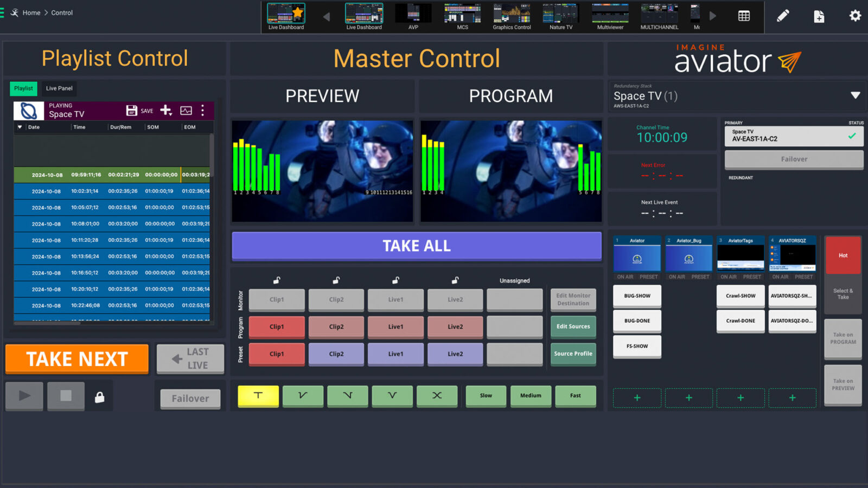The width and height of the screenshot is (868, 488).
Task: Open the Save playlist icon
Action: click(x=132, y=110)
